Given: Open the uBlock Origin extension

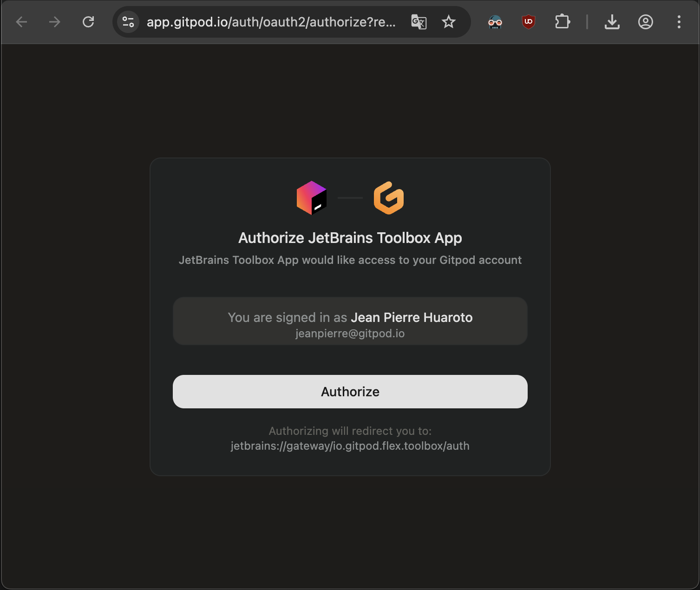Looking at the screenshot, I should click(529, 22).
